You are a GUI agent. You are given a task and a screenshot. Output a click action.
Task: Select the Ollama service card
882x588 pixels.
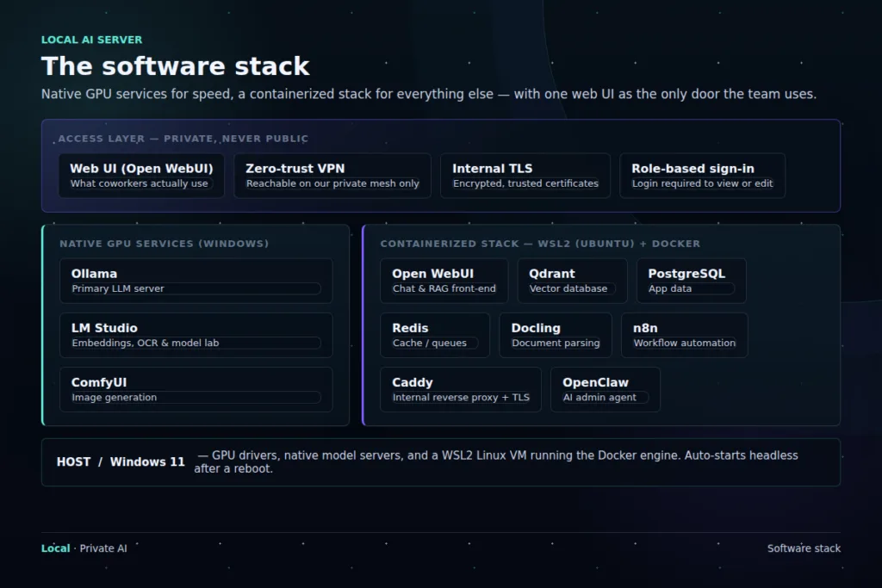(x=196, y=281)
